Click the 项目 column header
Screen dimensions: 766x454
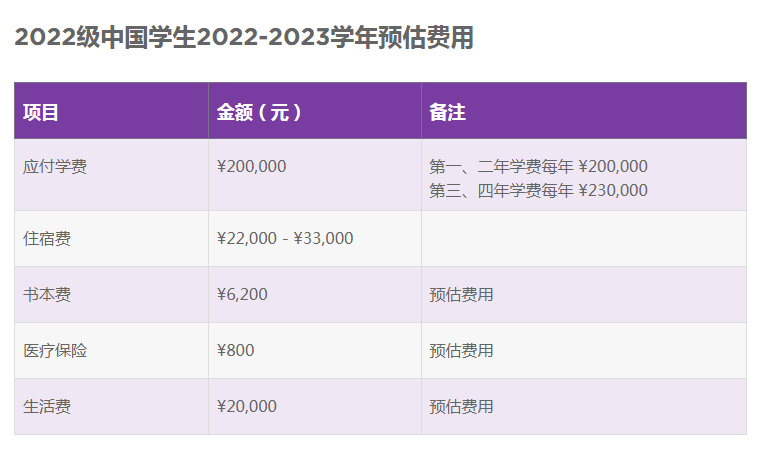[x=41, y=112]
